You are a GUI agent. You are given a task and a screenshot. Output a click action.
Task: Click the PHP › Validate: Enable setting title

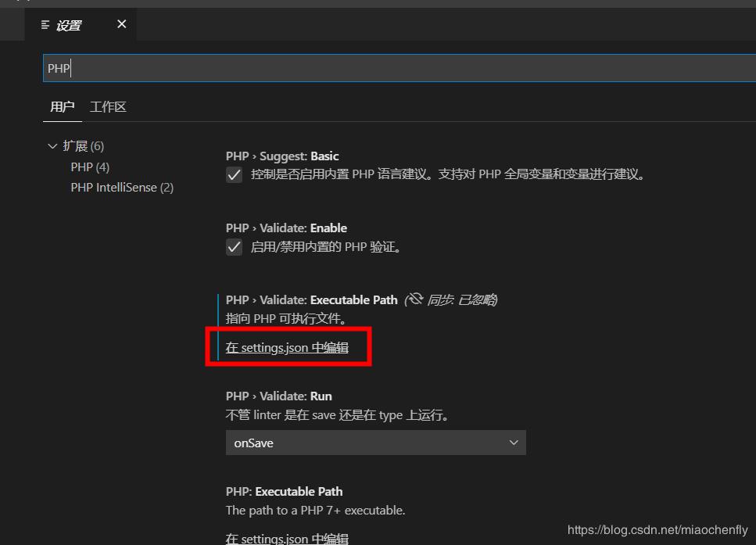286,228
